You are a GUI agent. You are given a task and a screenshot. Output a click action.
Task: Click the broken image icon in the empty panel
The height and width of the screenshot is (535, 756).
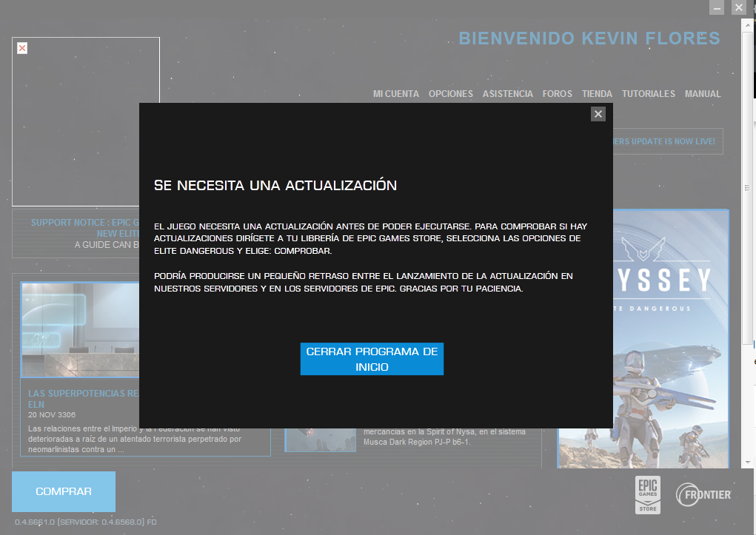[22, 48]
